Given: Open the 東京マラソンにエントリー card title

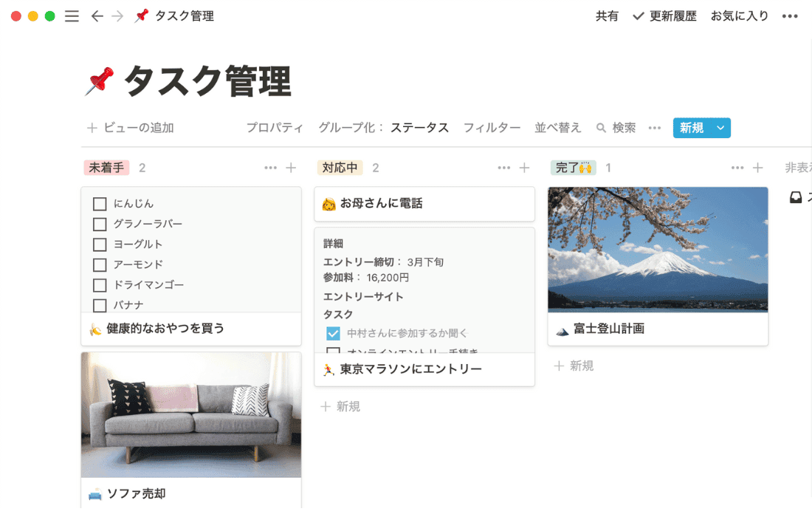Looking at the screenshot, I should click(x=410, y=369).
